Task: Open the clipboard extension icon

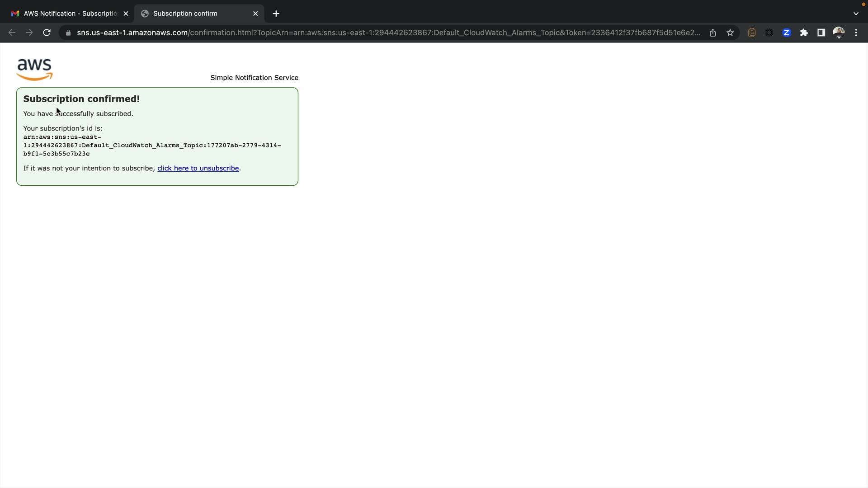Action: (x=752, y=33)
